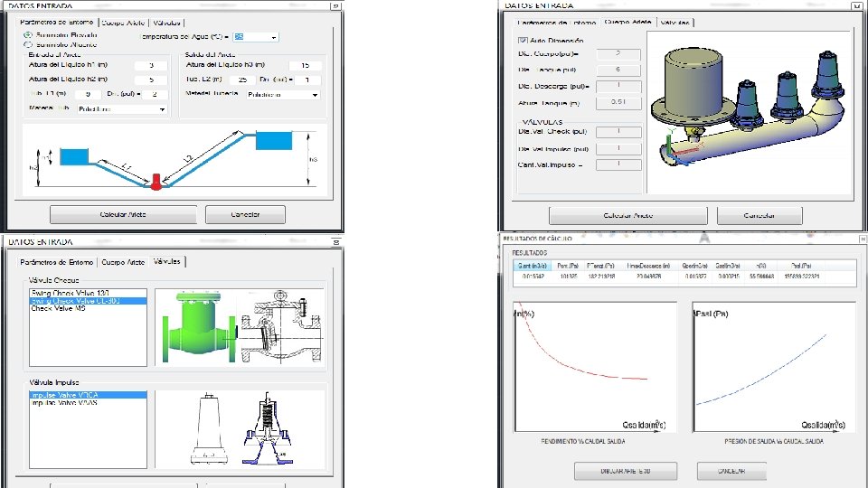Select the Suministro Elevado radio button

(x=28, y=35)
